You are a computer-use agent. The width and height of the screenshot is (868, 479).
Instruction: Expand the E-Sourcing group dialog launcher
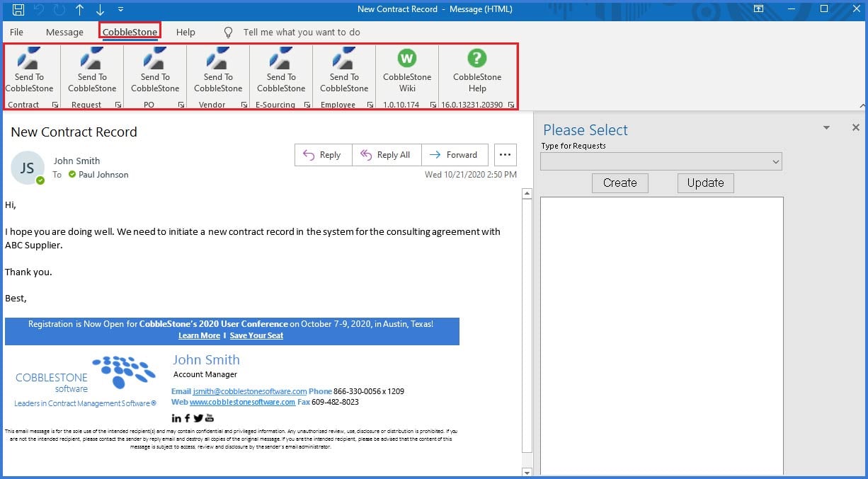[307, 105]
